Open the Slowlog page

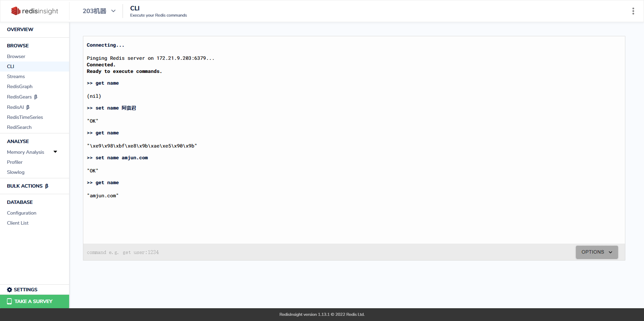point(16,172)
